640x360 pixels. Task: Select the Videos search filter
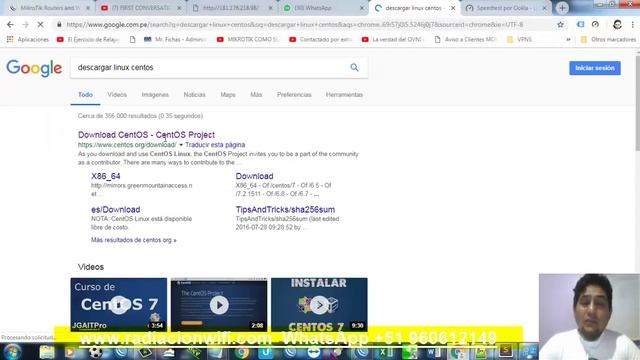coord(117,95)
